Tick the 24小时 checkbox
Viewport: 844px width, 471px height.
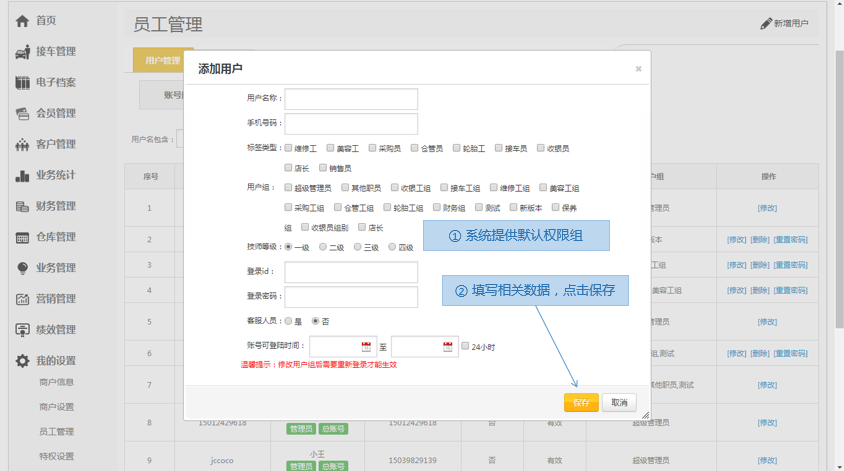tap(465, 347)
